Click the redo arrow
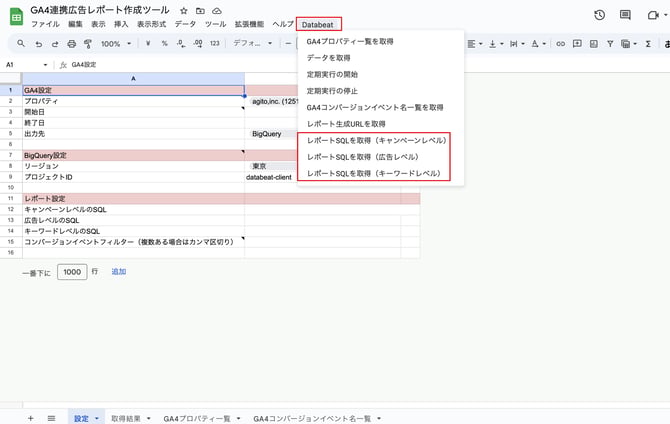 tap(55, 44)
